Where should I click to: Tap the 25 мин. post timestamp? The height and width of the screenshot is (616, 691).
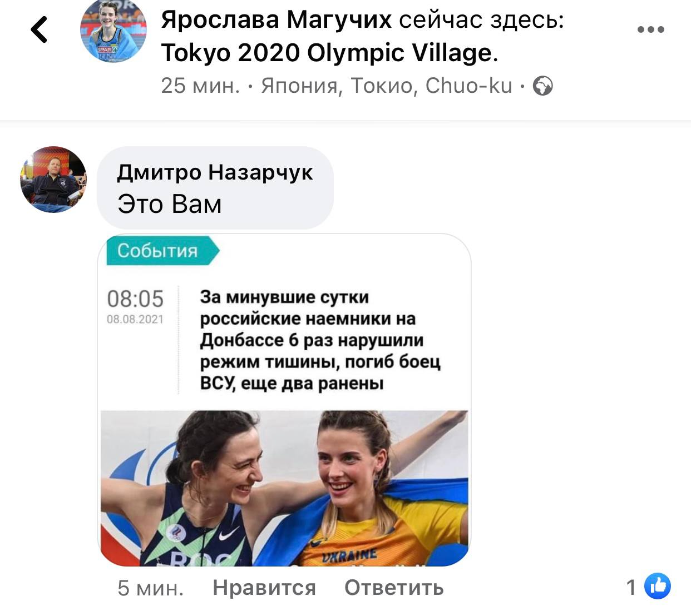click(x=200, y=86)
